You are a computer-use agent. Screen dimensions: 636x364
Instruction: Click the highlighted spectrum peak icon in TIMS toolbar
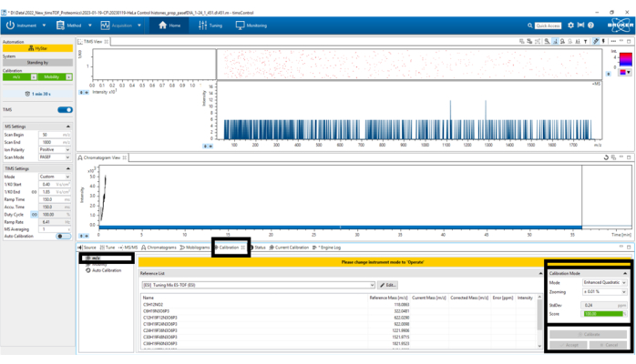(555, 41)
